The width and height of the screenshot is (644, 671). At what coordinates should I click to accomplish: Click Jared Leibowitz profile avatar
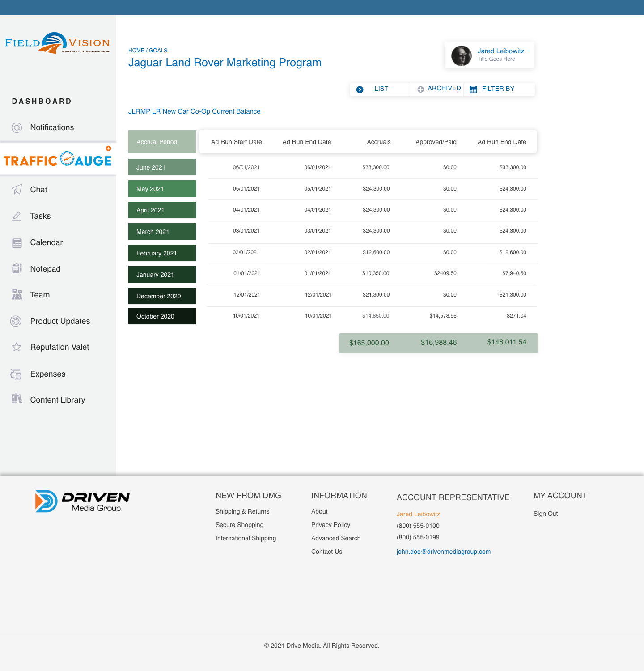pyautogui.click(x=462, y=56)
